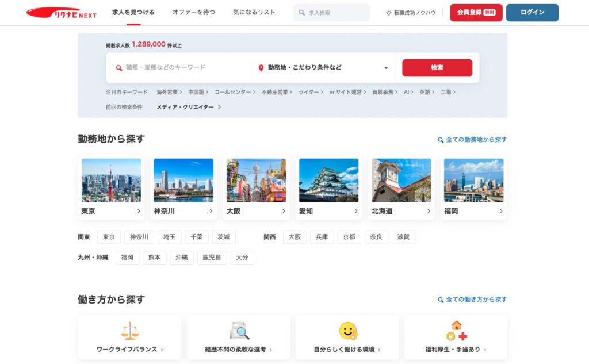
Task: Click the red location pin icon
Action: (x=261, y=68)
